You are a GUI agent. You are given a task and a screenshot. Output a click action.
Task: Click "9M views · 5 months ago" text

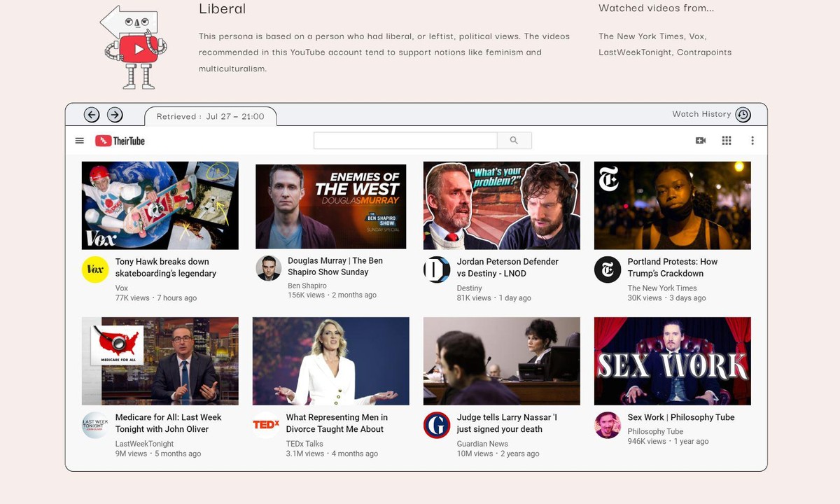pos(158,453)
